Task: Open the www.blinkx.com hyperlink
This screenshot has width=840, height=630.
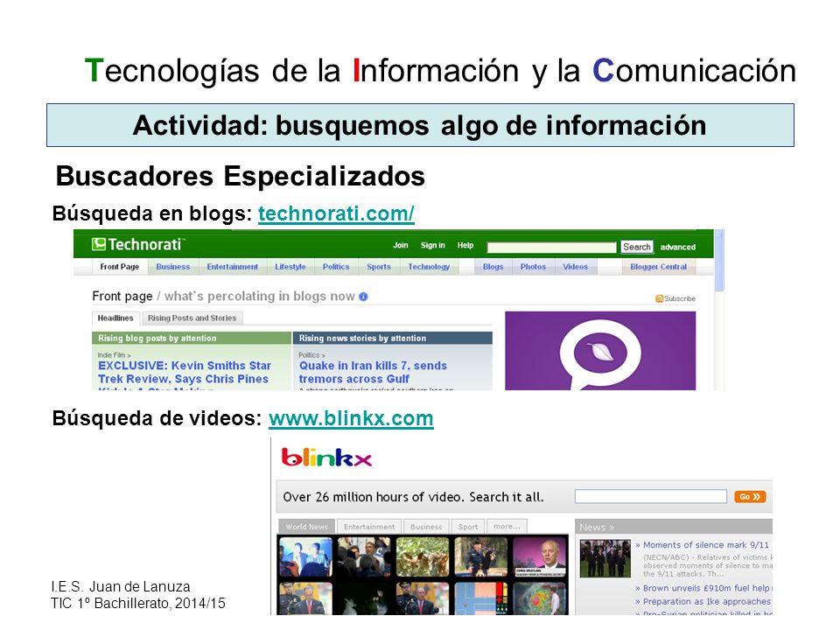Action: 351,418
